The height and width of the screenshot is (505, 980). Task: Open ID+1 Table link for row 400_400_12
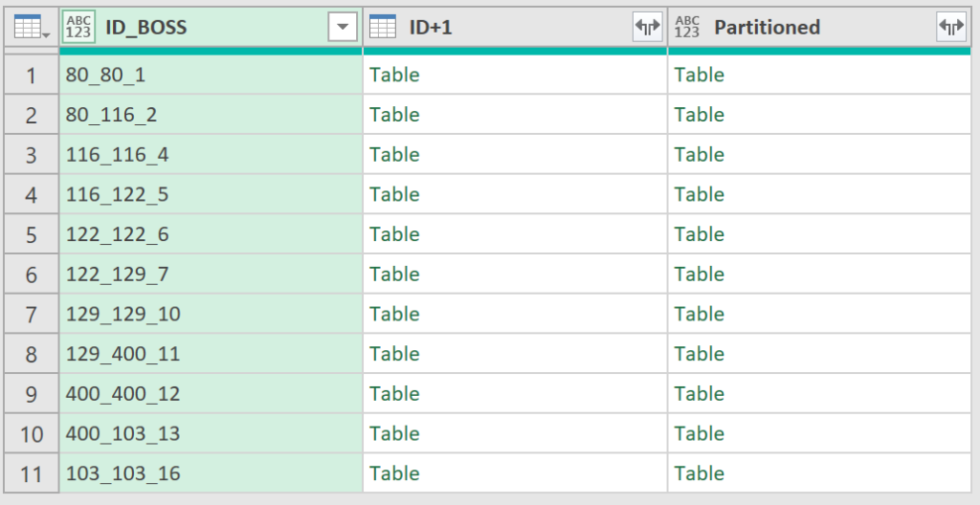pos(394,394)
